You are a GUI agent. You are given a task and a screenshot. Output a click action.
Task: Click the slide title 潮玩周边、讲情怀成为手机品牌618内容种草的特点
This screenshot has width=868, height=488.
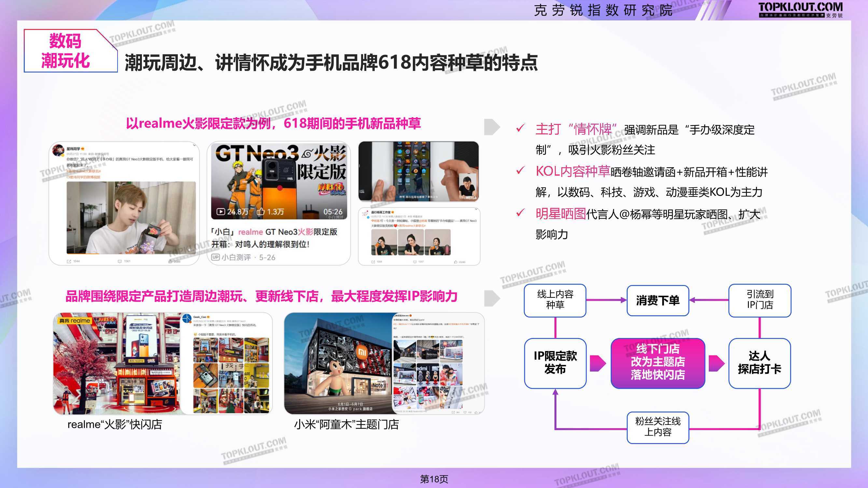[331, 63]
